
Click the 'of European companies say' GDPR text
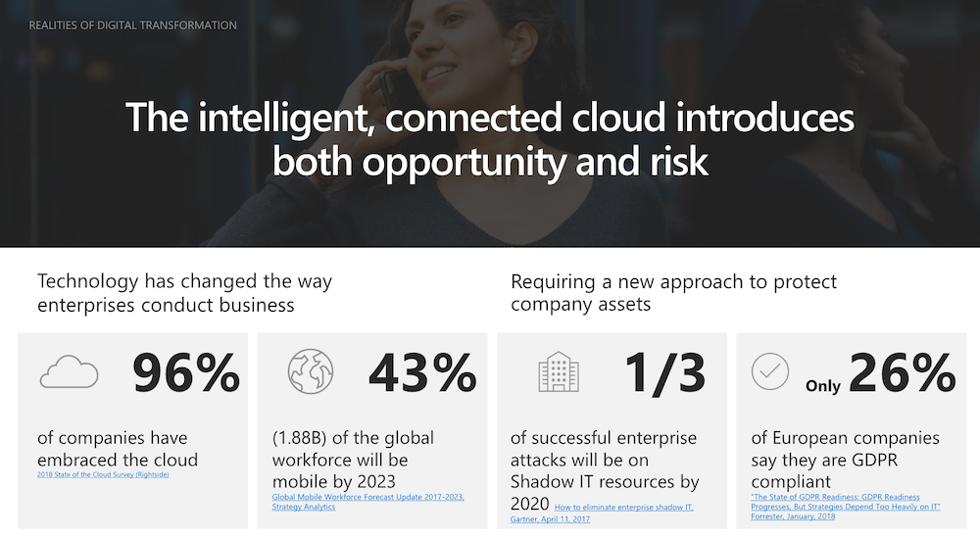point(845,459)
